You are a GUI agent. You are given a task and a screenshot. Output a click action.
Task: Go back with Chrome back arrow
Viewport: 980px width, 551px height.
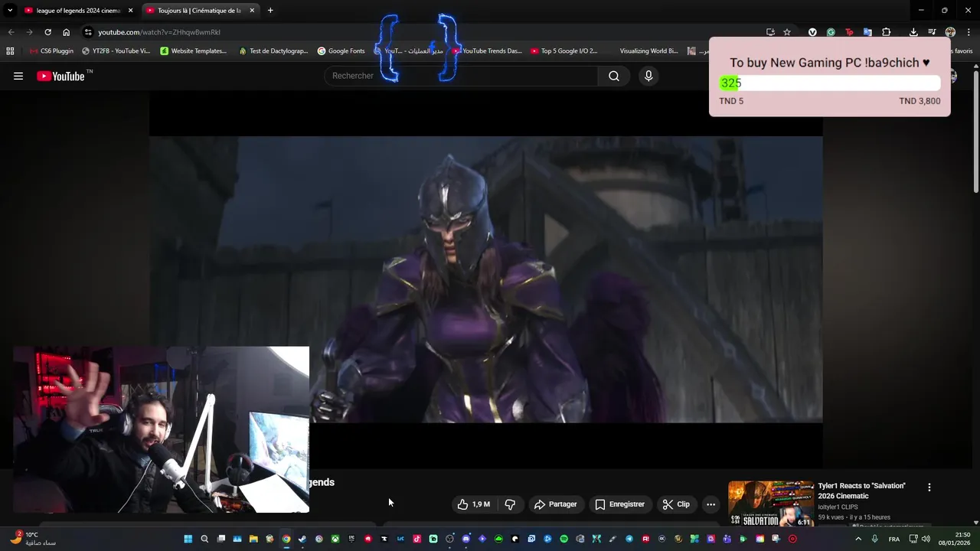11,32
